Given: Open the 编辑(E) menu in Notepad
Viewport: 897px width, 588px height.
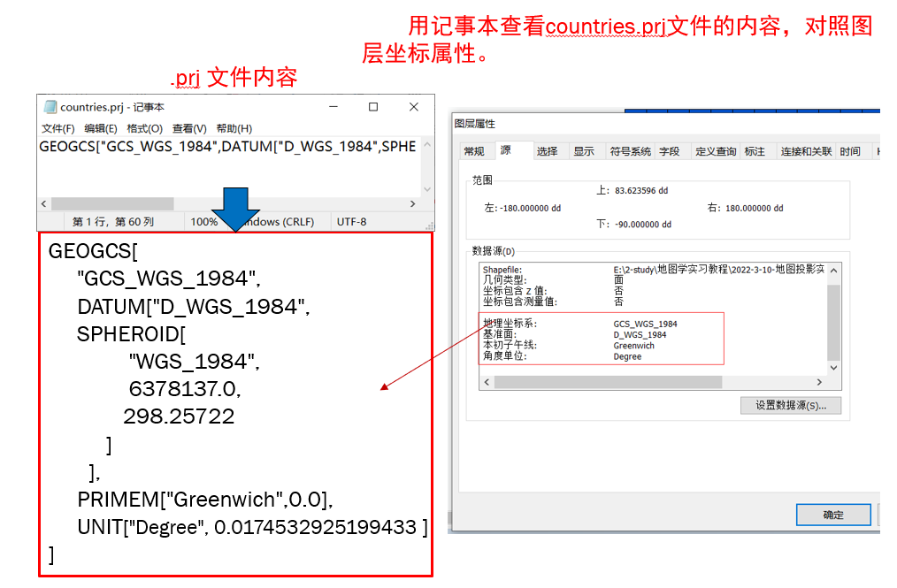Looking at the screenshot, I should 101,128.
